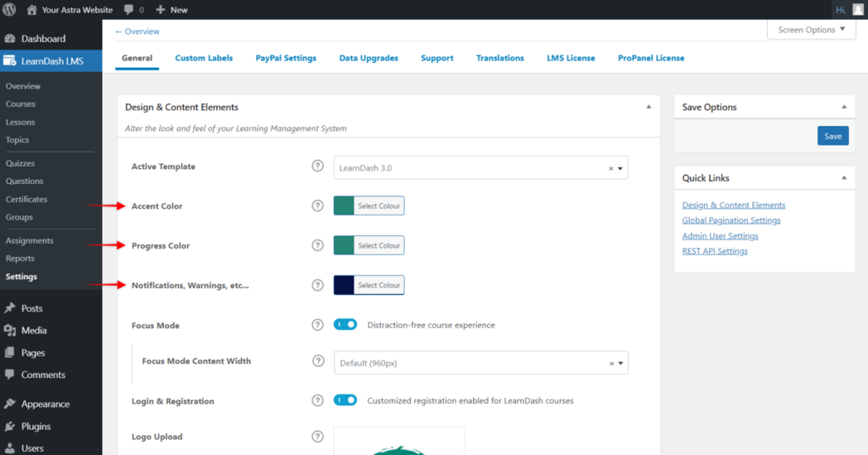Click help icon beside Accent Color
The width and height of the screenshot is (868, 455).
[317, 206]
